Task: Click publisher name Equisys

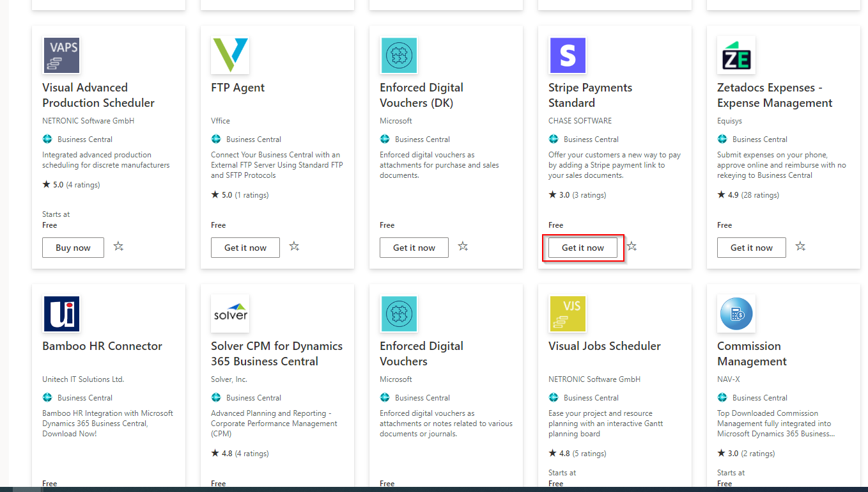Action: [x=730, y=121]
